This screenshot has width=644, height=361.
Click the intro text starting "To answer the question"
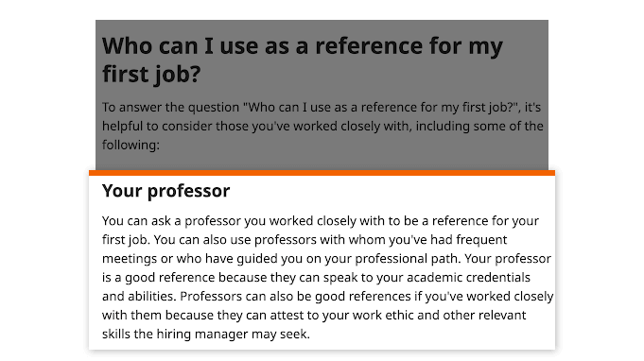point(322,126)
